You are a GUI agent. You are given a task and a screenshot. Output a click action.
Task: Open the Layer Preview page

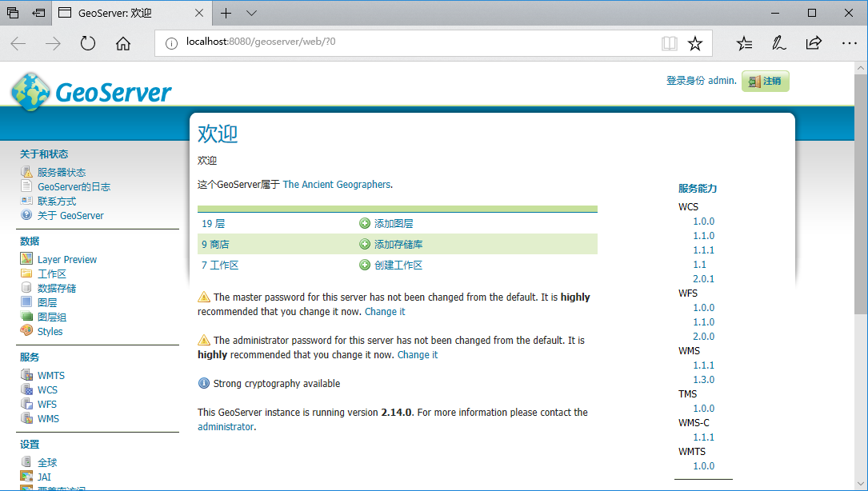click(x=67, y=259)
